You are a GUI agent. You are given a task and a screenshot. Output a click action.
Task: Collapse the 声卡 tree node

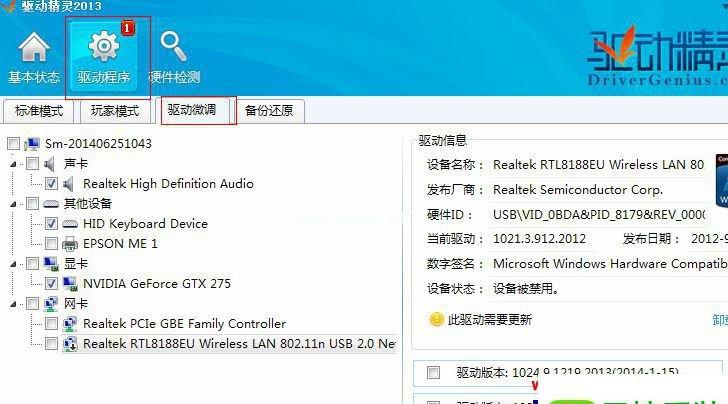[13, 164]
